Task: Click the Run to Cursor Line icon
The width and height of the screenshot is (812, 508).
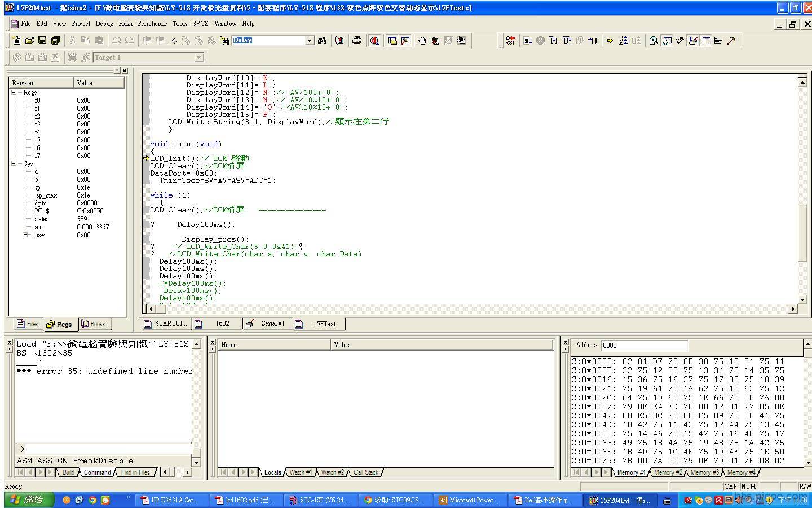Action: point(593,40)
